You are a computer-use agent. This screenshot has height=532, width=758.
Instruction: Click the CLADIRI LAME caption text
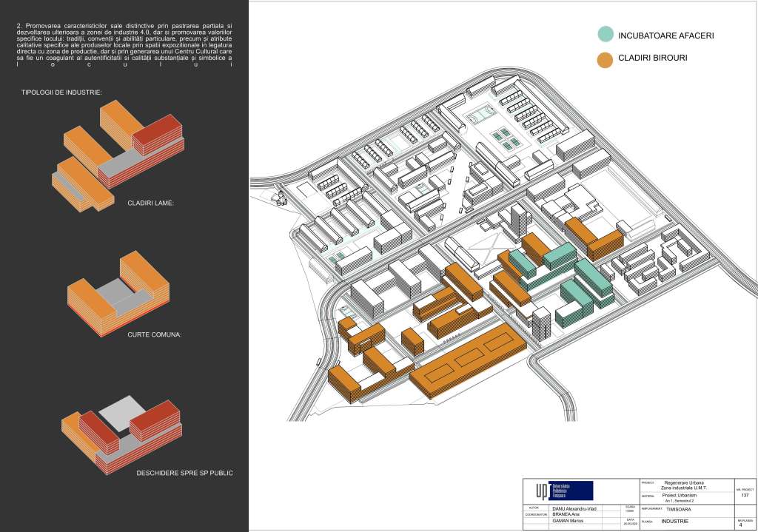point(150,202)
